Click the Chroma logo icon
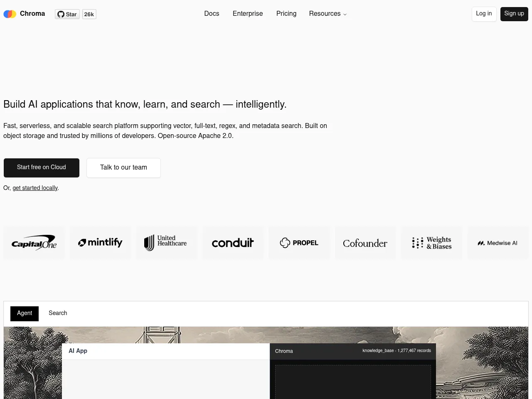This screenshot has height=399, width=532. coord(10,14)
